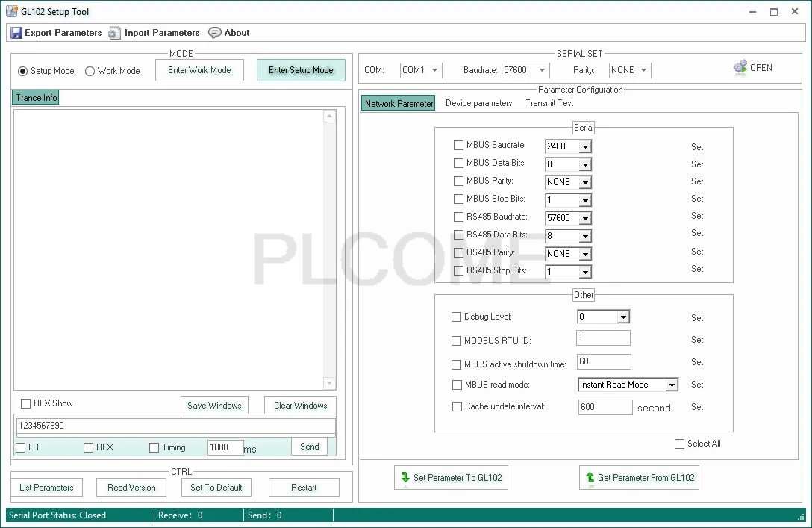Click the Set To Default button

(x=216, y=487)
